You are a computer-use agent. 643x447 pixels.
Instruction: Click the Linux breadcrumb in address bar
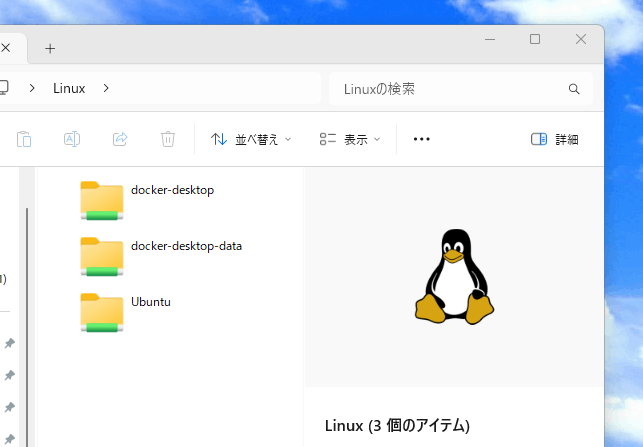69,89
